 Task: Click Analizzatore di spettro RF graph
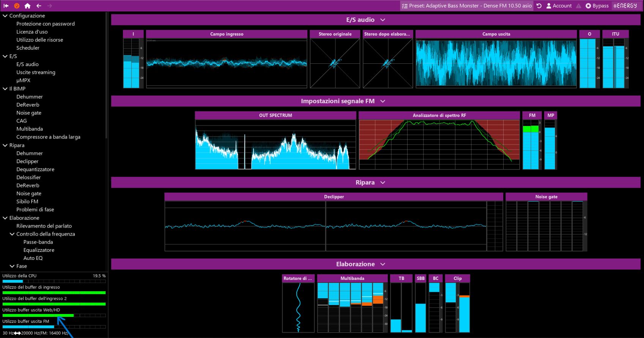(439, 144)
